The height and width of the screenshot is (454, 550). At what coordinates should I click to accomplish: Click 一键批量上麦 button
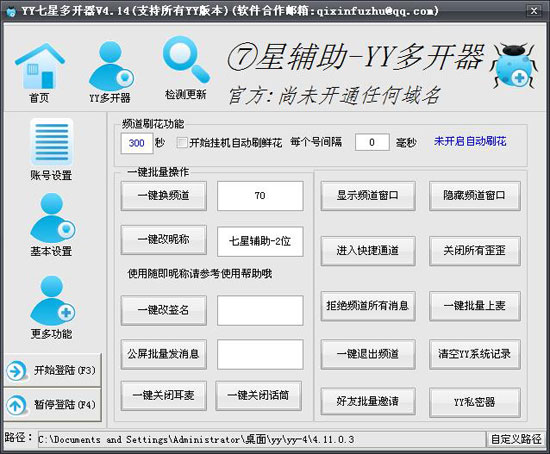[x=475, y=306]
